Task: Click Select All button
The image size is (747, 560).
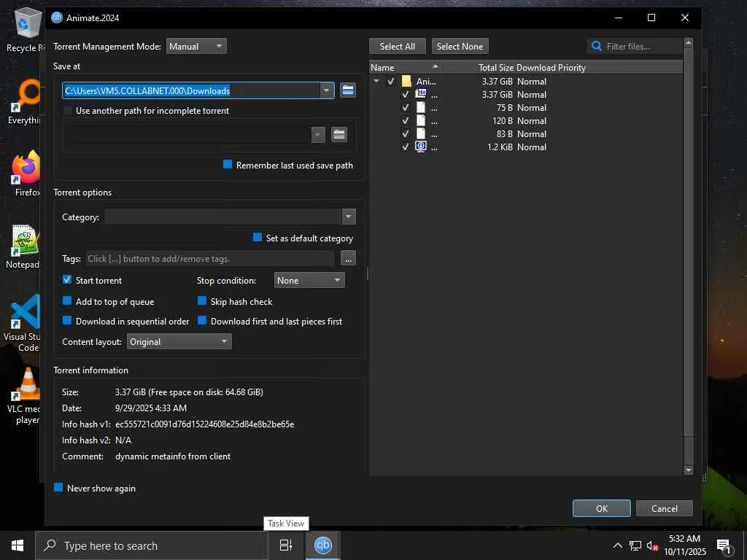Action: click(x=398, y=46)
